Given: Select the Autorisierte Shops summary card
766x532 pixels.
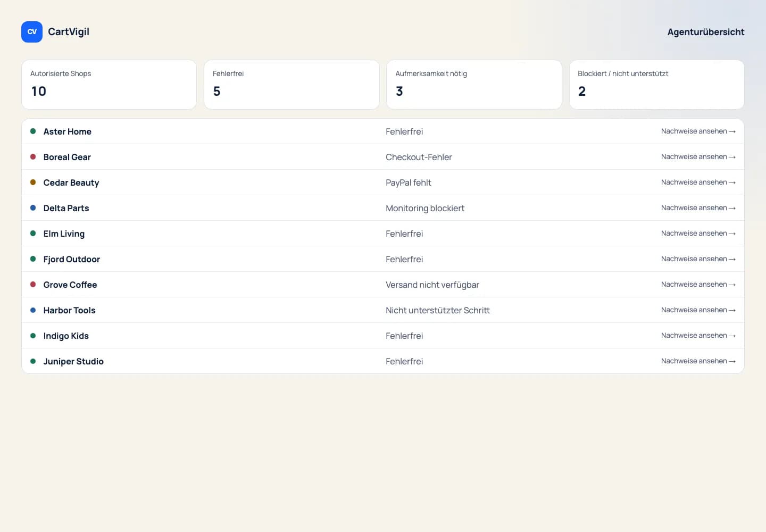Looking at the screenshot, I should [x=109, y=85].
